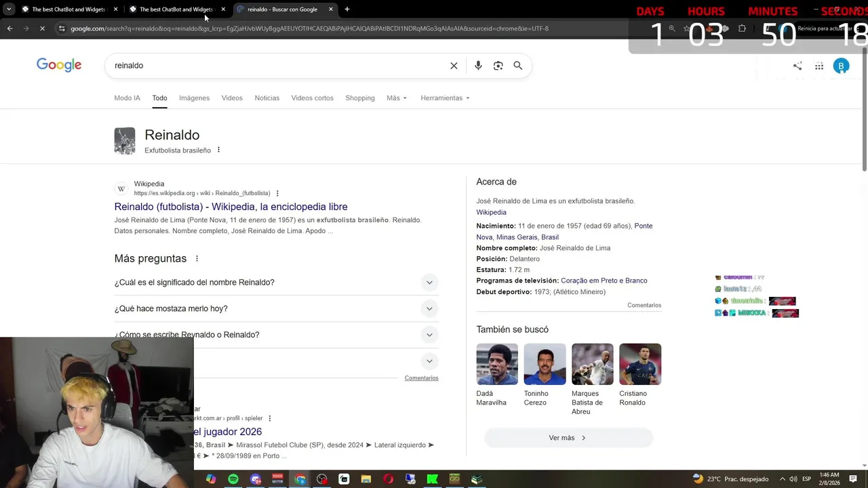Go back with the browser back arrow
Screen dimensions: 868x488
tap(9, 28)
